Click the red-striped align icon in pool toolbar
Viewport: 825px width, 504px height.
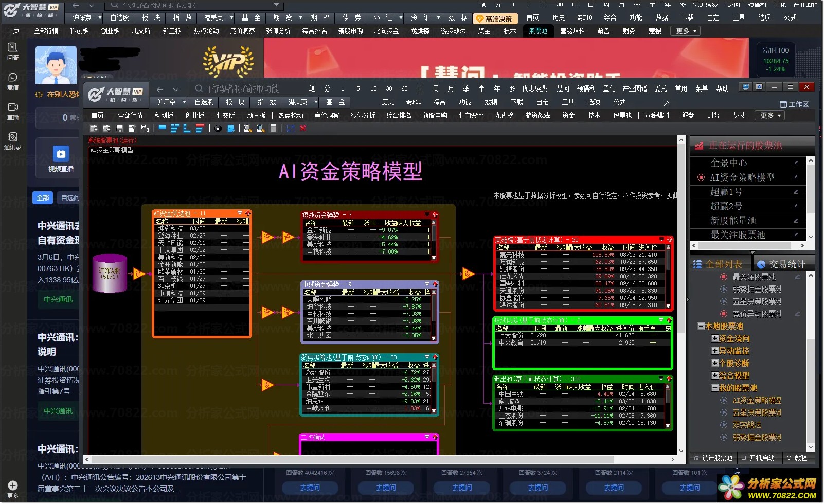point(200,128)
